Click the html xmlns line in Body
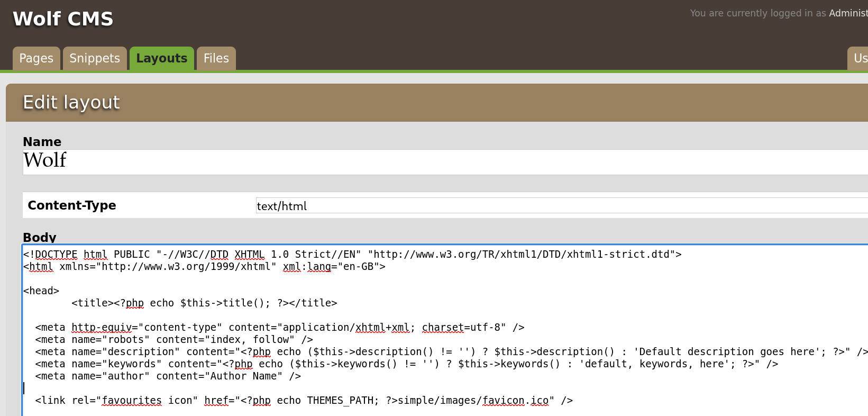Image resolution: width=868 pixels, height=416 pixels. pos(204,267)
